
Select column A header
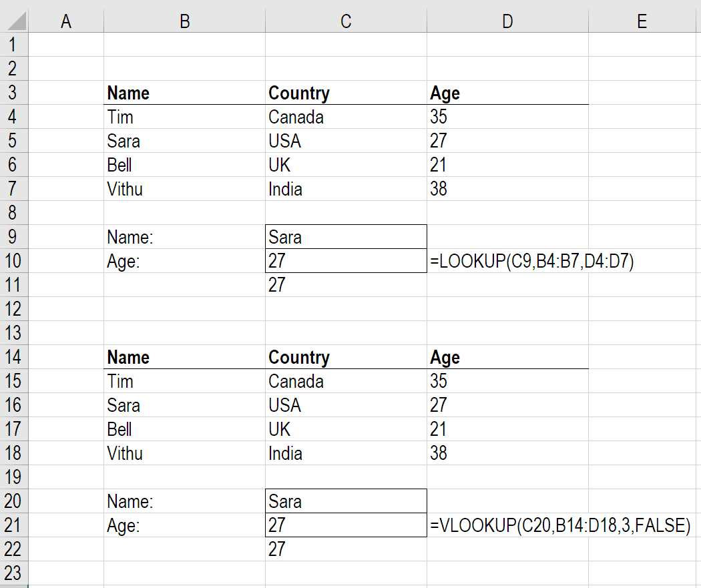pyautogui.click(x=65, y=21)
